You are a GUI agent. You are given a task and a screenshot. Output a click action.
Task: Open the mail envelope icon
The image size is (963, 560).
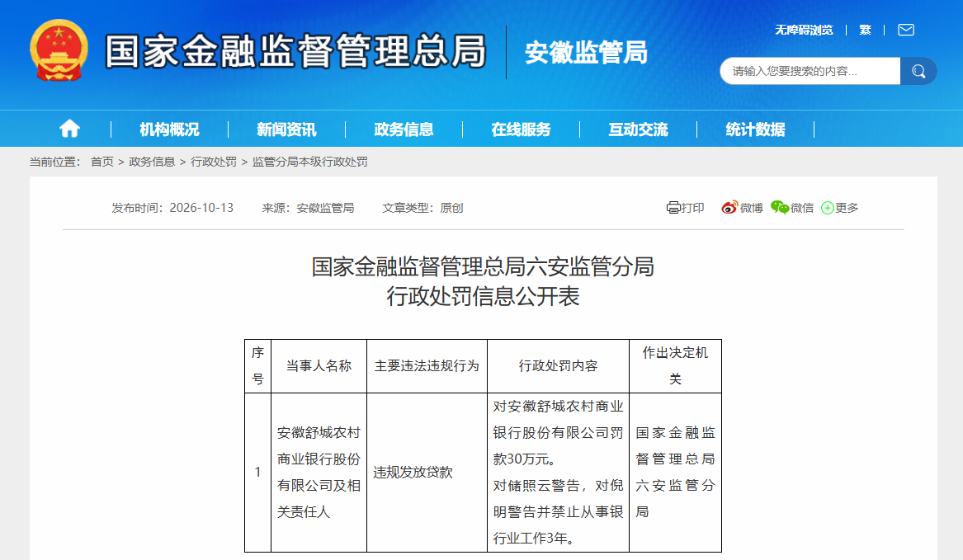click(906, 30)
